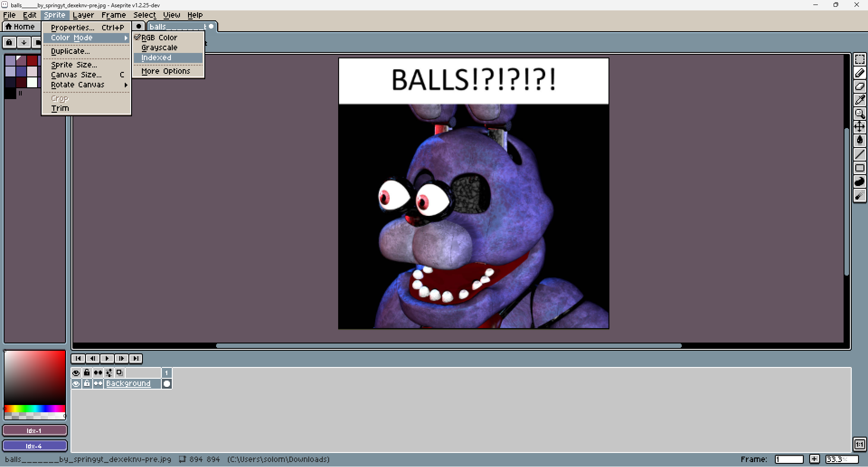The height and width of the screenshot is (467, 868).
Task: Click the frame 1 header in timeline
Action: coord(167,372)
